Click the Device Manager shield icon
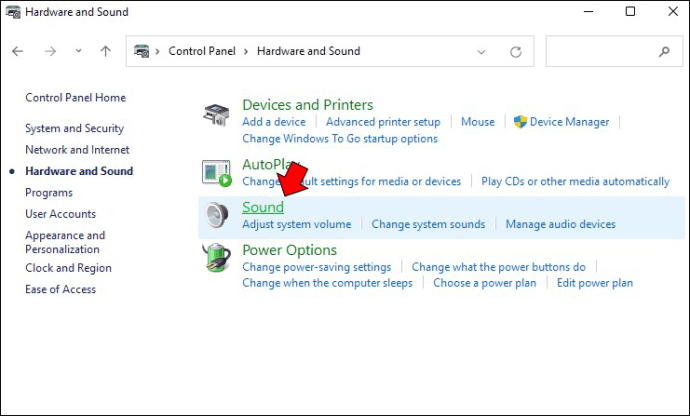Screen dimensions: 690x416 coord(520,122)
